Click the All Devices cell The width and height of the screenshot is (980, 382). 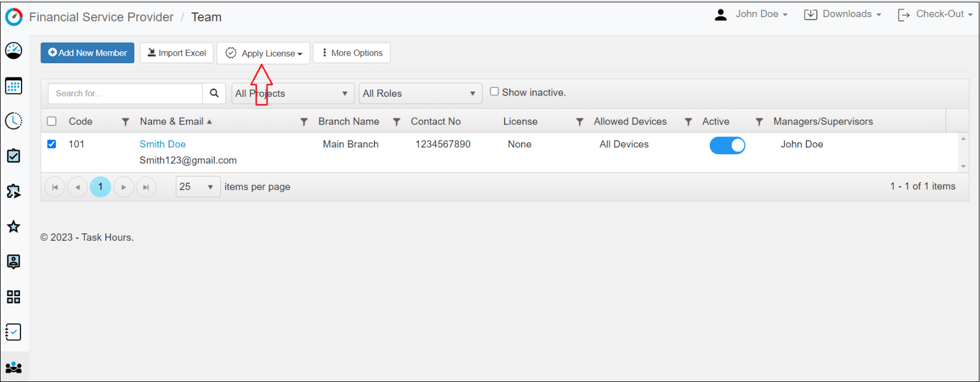point(624,144)
